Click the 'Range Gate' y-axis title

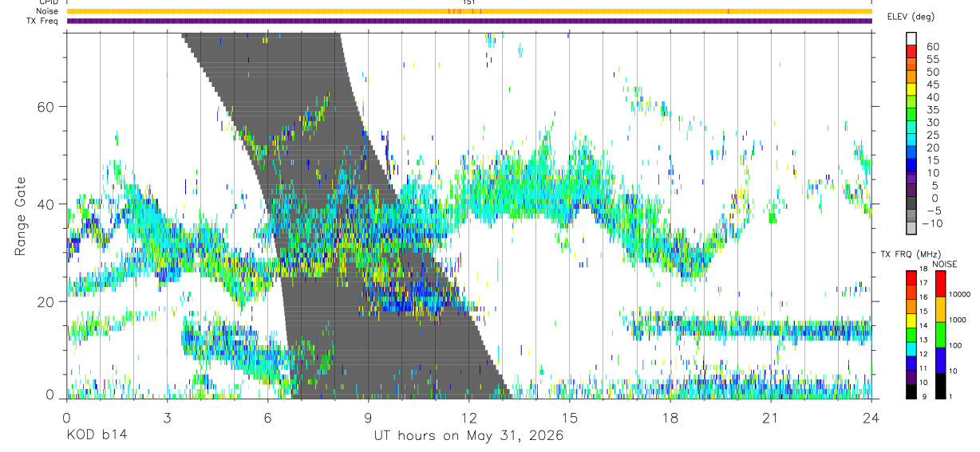click(19, 217)
